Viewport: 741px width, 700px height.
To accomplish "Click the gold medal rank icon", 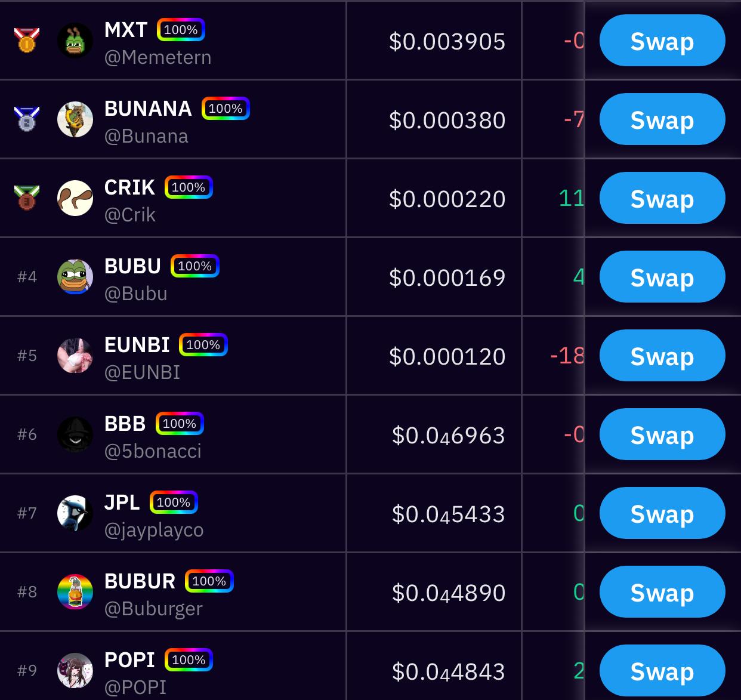I will click(27, 41).
